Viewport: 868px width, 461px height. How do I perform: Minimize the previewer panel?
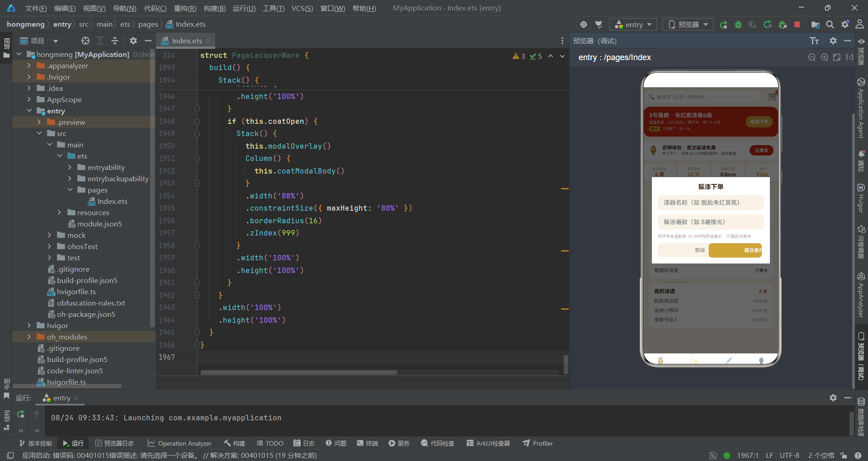click(848, 41)
